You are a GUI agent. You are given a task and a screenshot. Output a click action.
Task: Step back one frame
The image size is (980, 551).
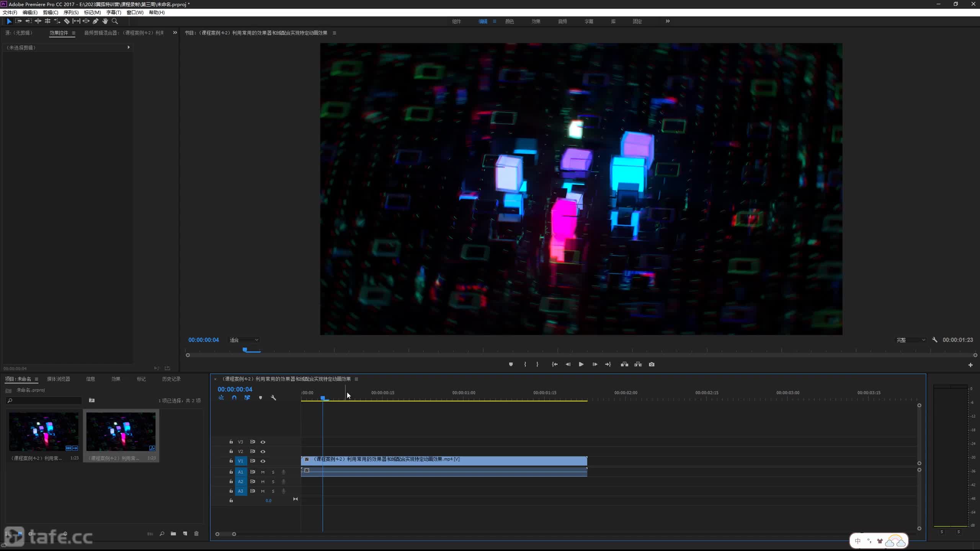(568, 364)
